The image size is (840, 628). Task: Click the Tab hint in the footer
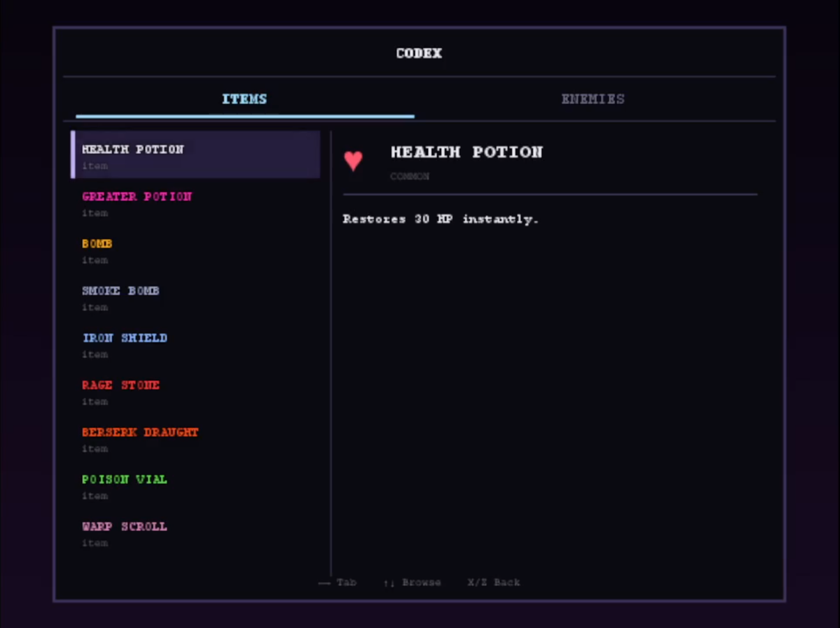point(338,582)
